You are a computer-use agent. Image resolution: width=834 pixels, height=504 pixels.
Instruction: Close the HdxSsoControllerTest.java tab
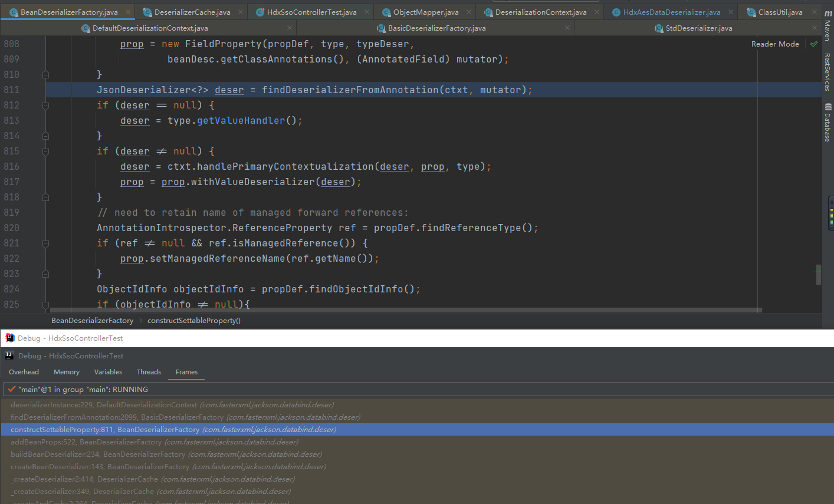[367, 12]
